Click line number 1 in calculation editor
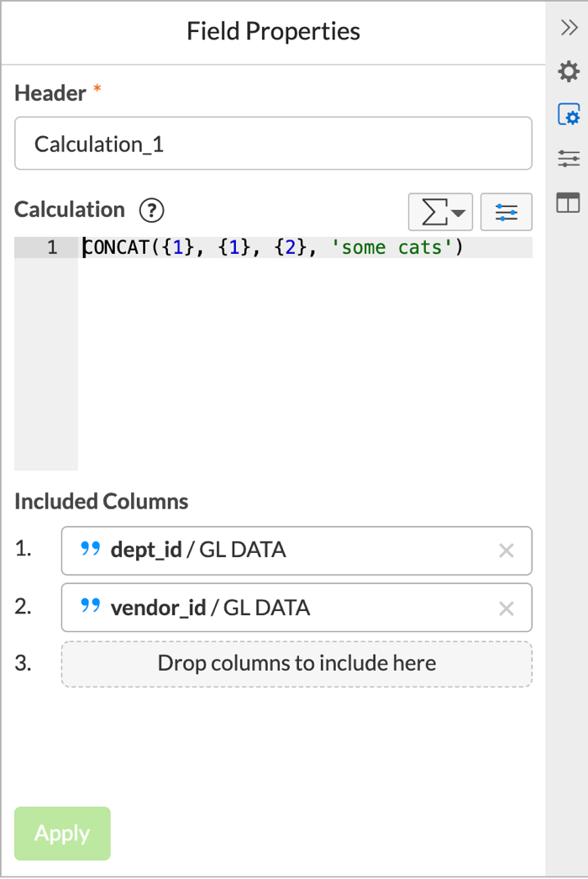Screen dimensions: 588x879 pos(52,247)
